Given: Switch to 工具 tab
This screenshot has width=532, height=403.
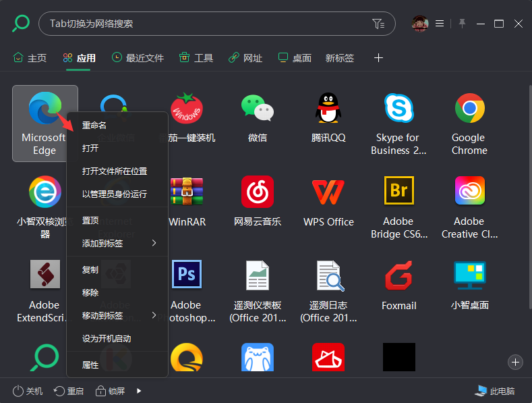Looking at the screenshot, I should click(196, 58).
